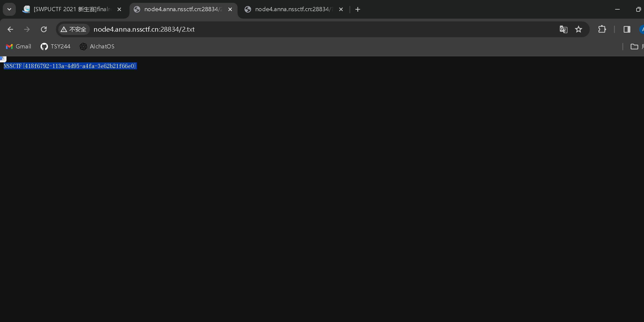
Task: Click the back navigation arrow
Action: pyautogui.click(x=10, y=30)
